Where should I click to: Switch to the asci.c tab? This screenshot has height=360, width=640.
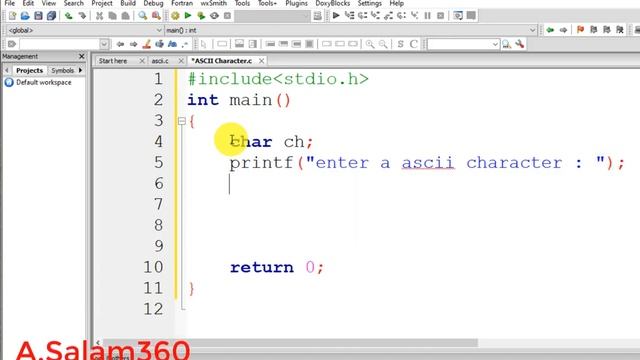160,61
